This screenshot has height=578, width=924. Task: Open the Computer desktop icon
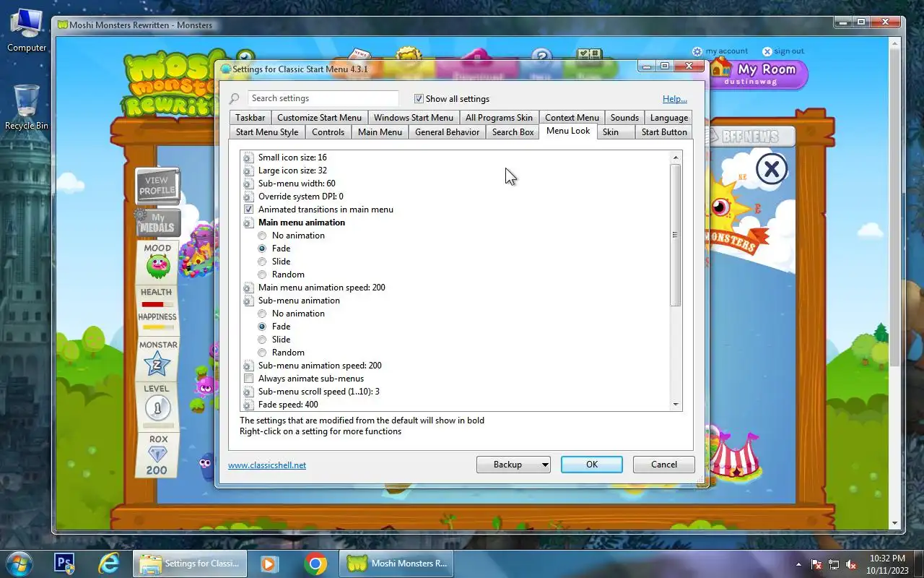tap(27, 30)
